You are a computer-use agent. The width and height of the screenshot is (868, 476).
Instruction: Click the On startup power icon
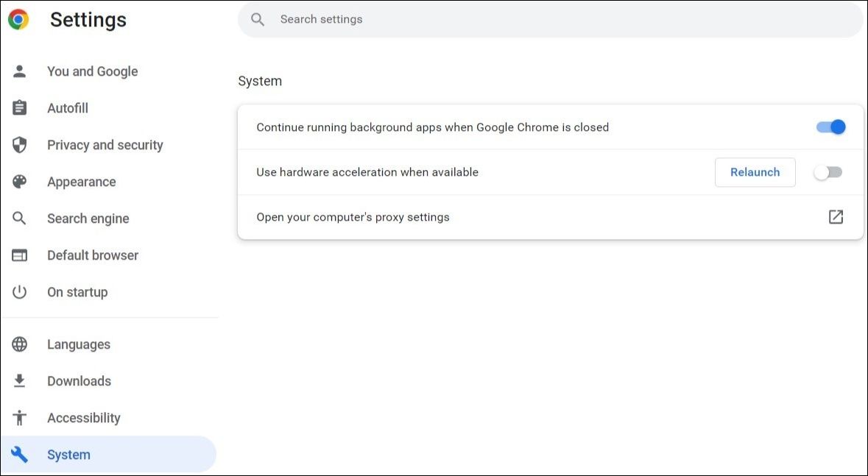19,291
